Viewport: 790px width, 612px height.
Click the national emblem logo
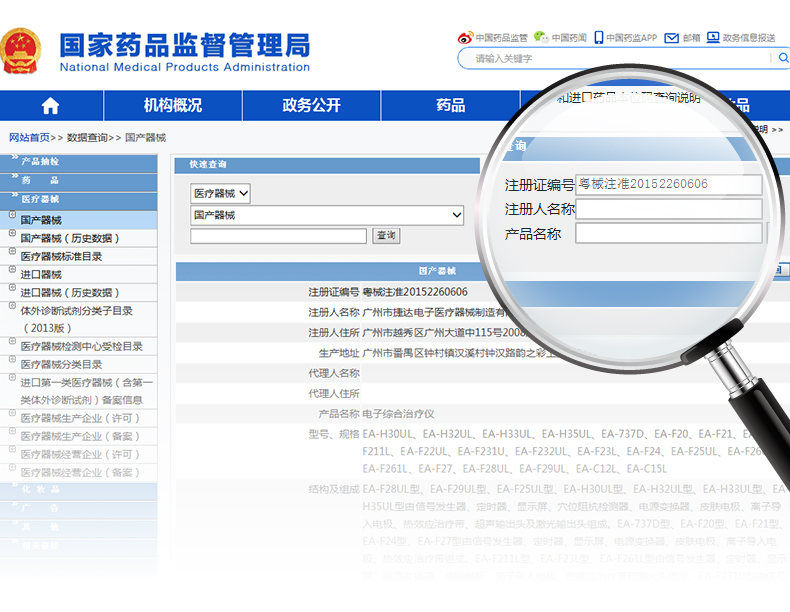coord(22,50)
